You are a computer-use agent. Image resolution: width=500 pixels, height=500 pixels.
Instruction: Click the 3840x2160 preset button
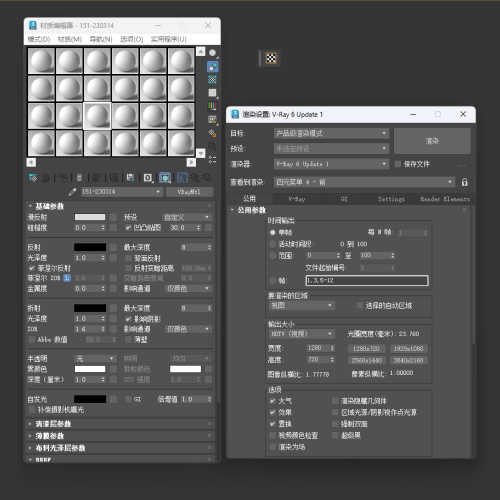[409, 360]
